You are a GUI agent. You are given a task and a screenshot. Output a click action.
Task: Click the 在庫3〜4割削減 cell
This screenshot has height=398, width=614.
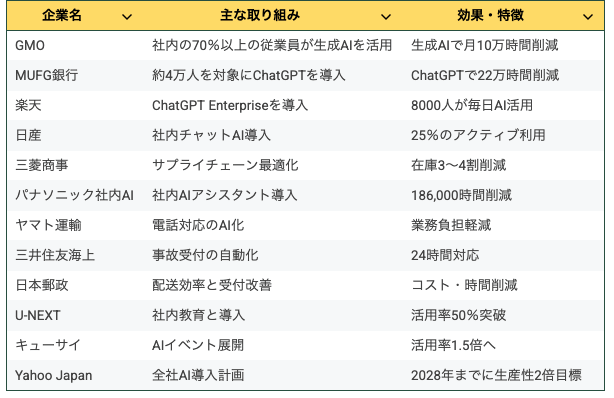pos(459,165)
